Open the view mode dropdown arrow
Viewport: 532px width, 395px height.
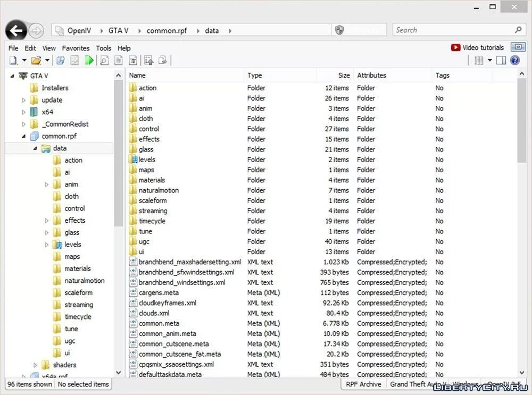pos(489,61)
